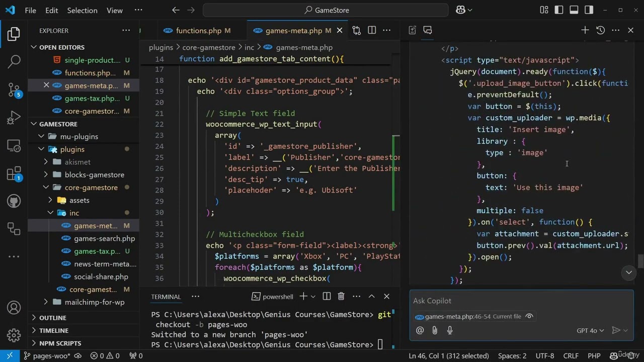This screenshot has width=644, height=362.
Task: Maximize the terminal panel size
Action: 371,297
